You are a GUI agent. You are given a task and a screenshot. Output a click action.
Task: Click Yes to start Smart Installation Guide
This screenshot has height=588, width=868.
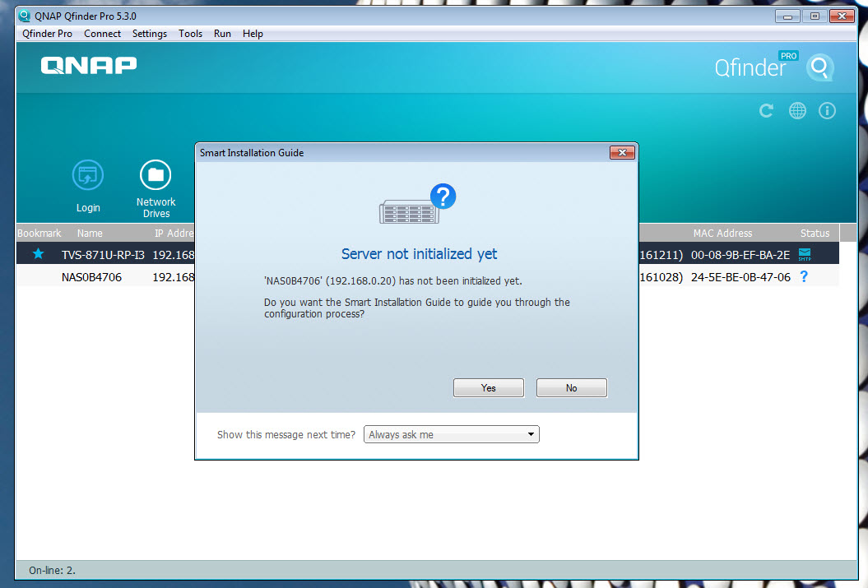pos(488,388)
